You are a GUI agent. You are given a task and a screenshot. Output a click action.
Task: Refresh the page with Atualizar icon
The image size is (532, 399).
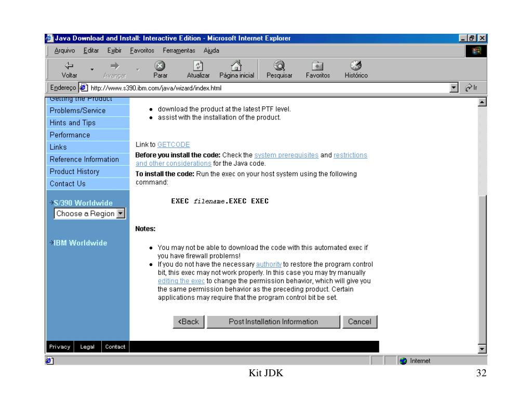(x=198, y=65)
